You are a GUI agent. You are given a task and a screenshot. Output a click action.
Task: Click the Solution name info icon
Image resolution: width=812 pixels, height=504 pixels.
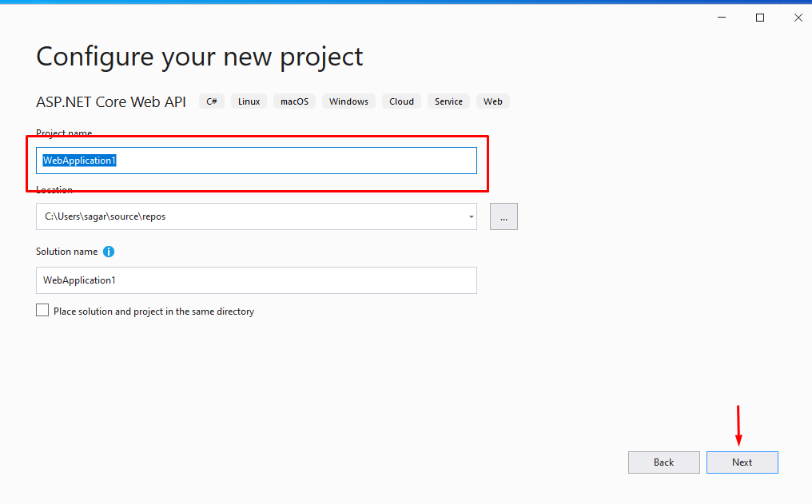(109, 252)
